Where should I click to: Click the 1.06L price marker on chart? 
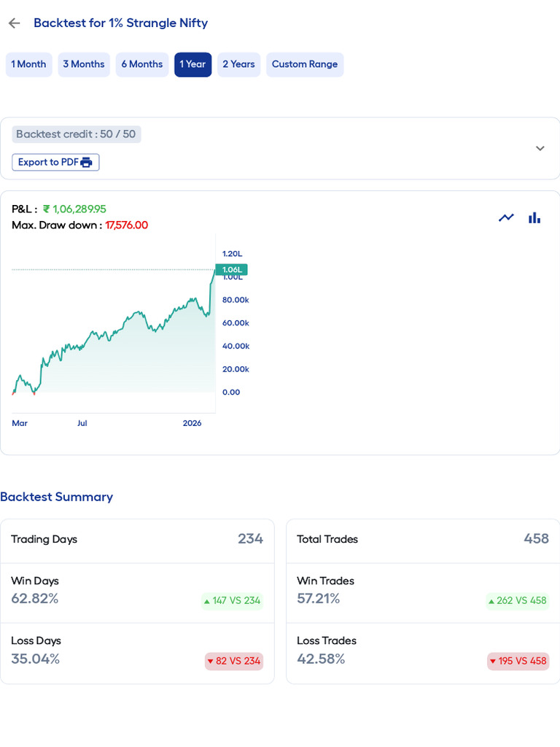click(231, 270)
